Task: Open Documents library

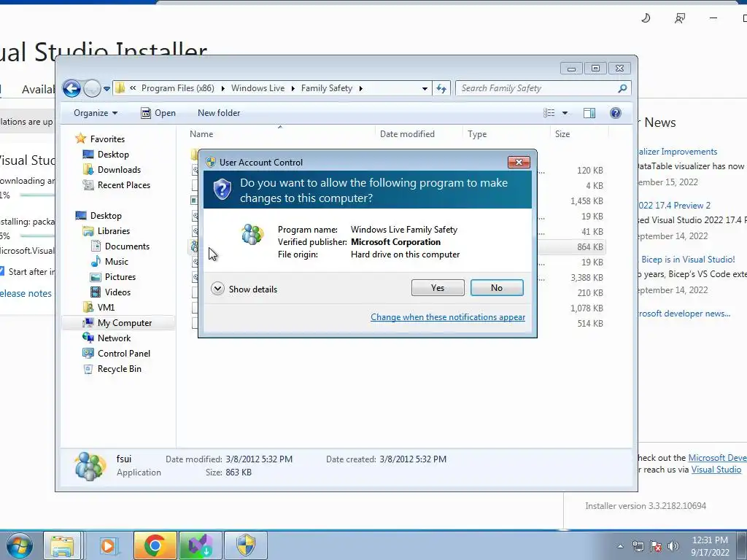Action: [x=127, y=246]
